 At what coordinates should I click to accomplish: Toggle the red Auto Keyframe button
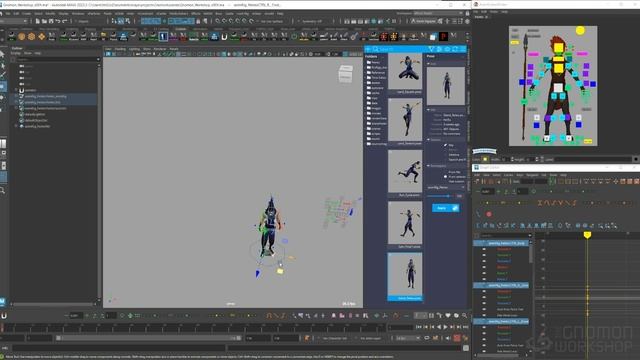click(x=457, y=338)
